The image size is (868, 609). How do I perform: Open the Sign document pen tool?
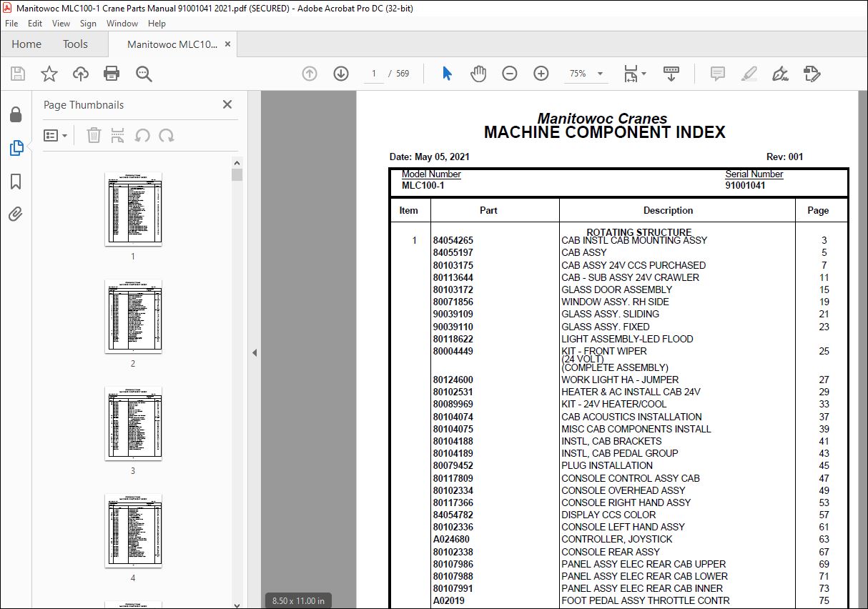[780, 74]
